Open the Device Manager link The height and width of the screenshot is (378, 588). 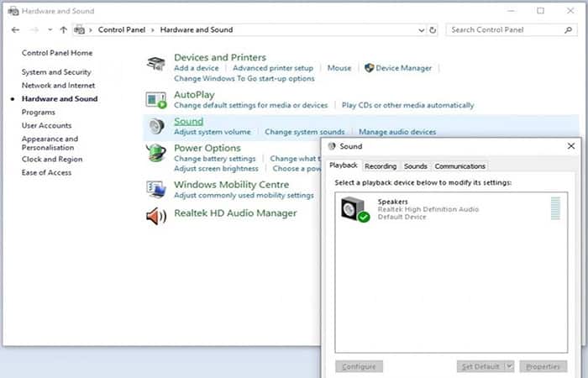[x=403, y=68]
